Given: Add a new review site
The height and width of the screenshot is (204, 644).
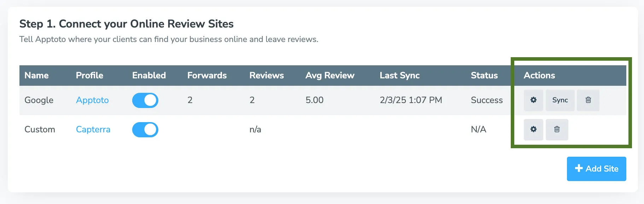Looking at the screenshot, I should tap(596, 168).
